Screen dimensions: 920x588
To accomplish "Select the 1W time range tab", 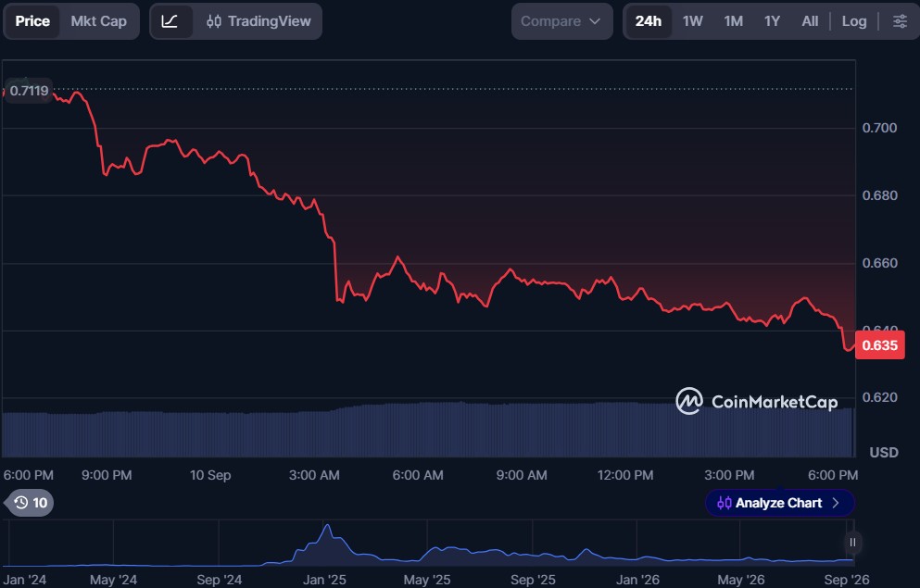I will pos(692,21).
